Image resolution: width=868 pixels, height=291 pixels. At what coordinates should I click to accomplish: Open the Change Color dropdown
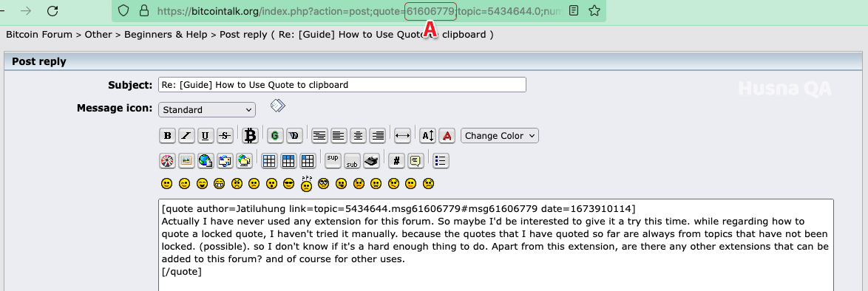tap(499, 136)
